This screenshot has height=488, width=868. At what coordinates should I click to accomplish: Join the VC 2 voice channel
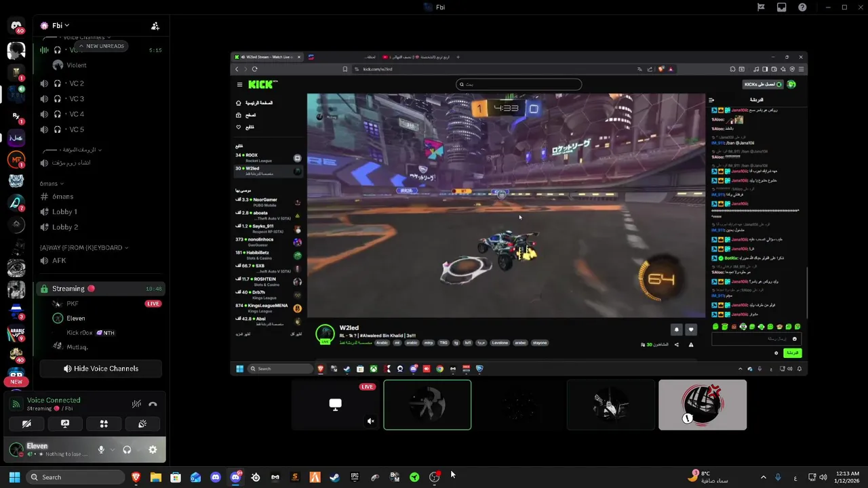tap(100, 83)
